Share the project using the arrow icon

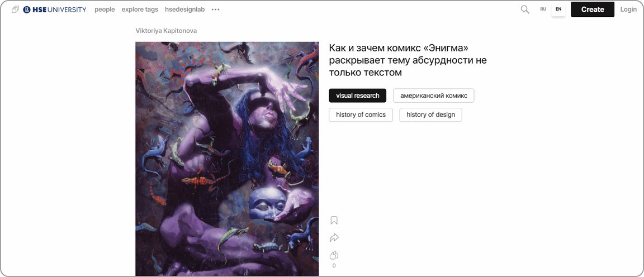point(334,237)
